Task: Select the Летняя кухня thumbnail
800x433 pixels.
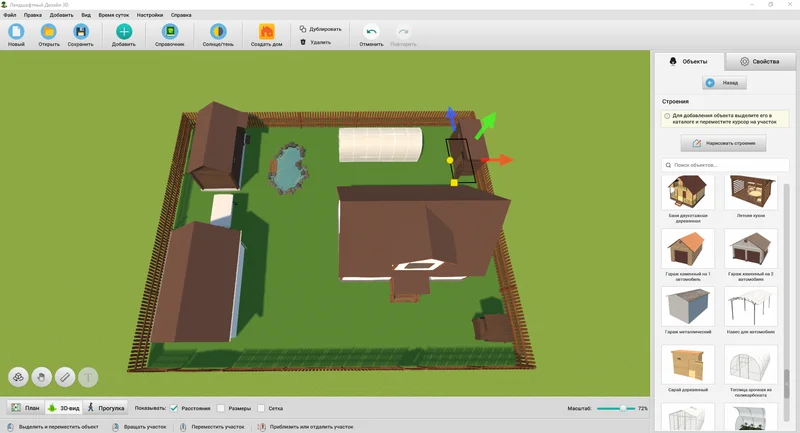Action: [751, 192]
